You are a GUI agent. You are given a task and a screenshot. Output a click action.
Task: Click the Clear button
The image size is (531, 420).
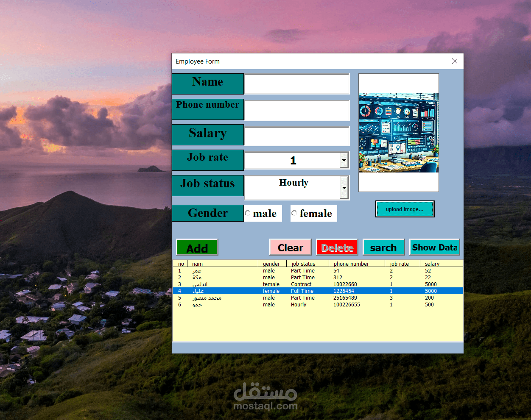coord(291,247)
